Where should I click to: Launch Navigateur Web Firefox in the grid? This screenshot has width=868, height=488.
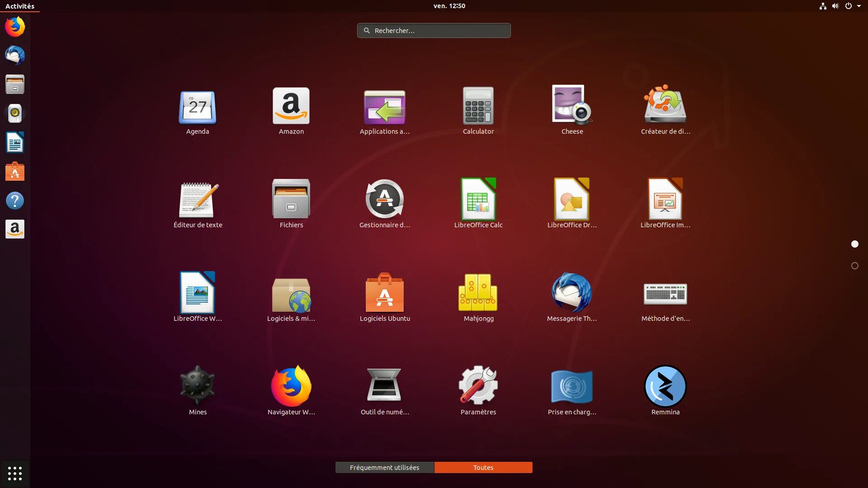pyautogui.click(x=291, y=385)
